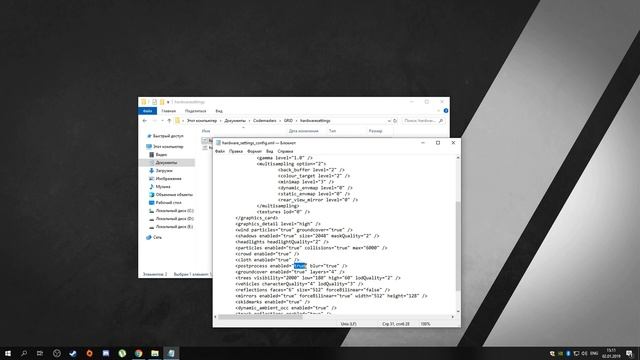Open Документы folder in the sidebar
Image resolution: width=640 pixels, height=360 pixels.
click(166, 162)
